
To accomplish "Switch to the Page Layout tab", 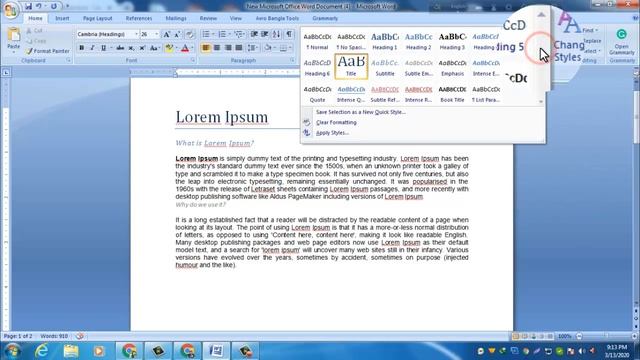I will (x=98, y=18).
